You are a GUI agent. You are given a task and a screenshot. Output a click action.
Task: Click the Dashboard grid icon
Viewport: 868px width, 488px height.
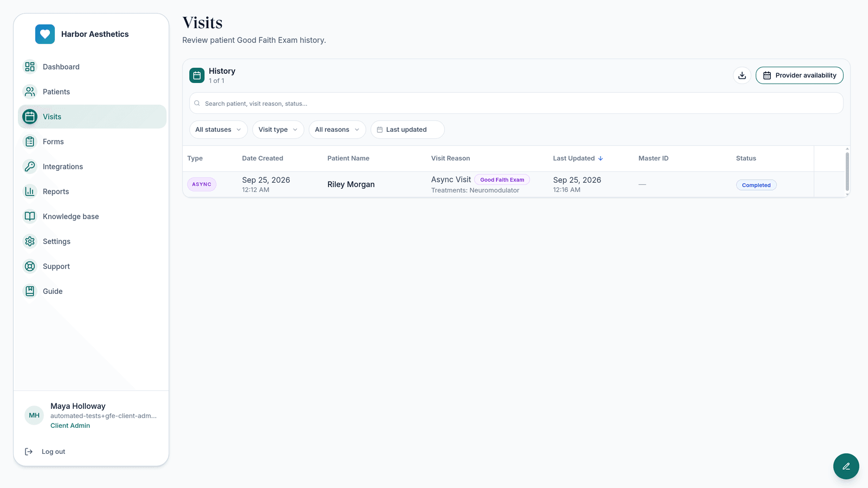30,67
